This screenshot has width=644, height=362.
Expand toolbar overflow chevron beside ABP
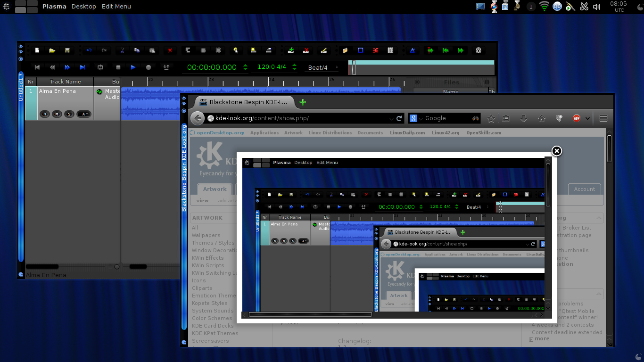[587, 118]
